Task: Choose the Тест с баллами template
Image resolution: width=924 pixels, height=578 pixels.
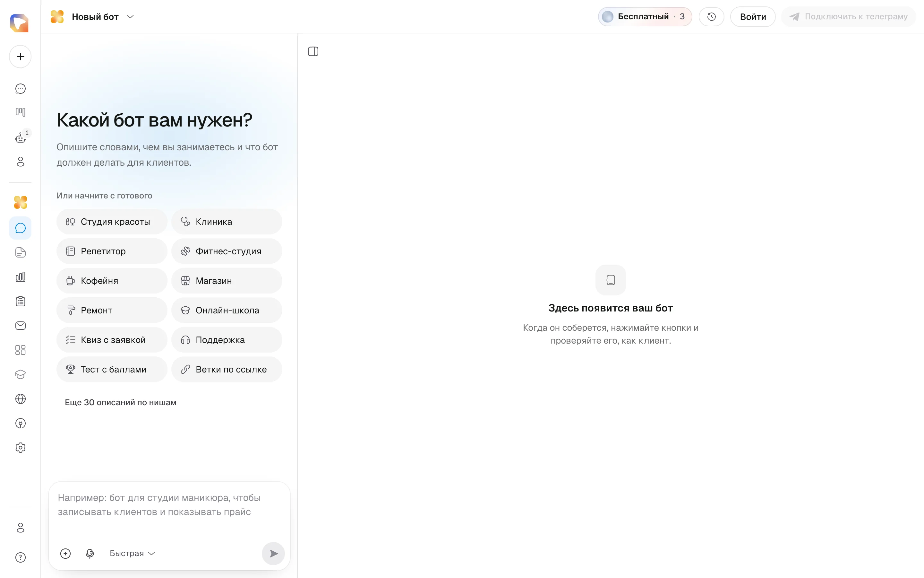Action: (x=112, y=369)
